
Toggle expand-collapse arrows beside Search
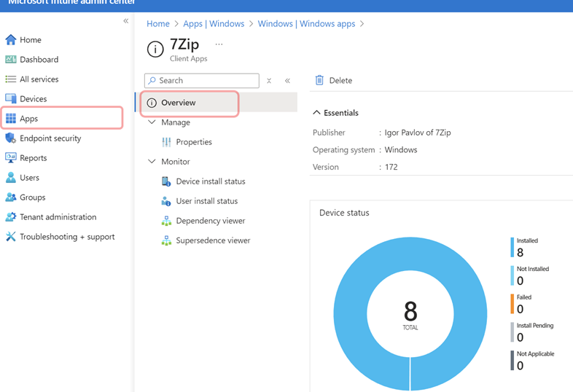(269, 81)
